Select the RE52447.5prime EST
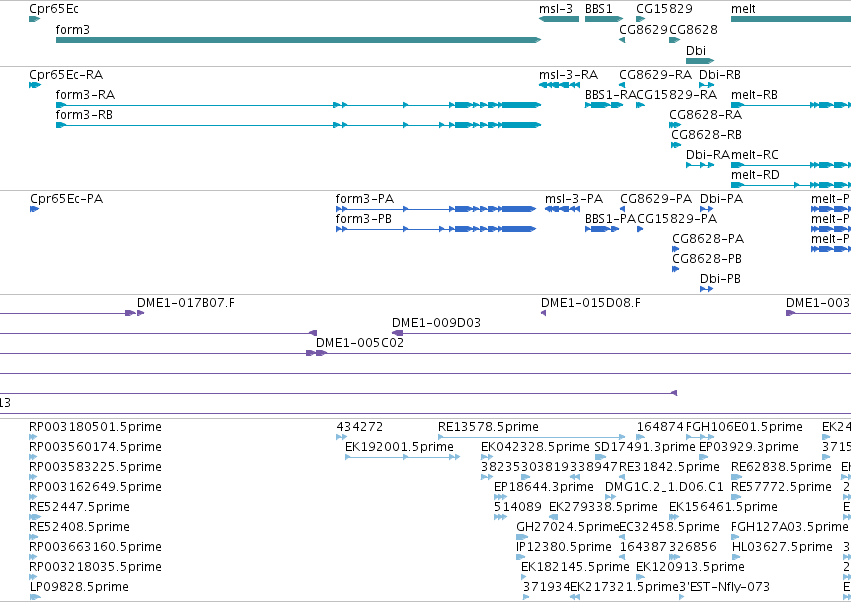Screen dimensions: 851x602 coord(35,517)
